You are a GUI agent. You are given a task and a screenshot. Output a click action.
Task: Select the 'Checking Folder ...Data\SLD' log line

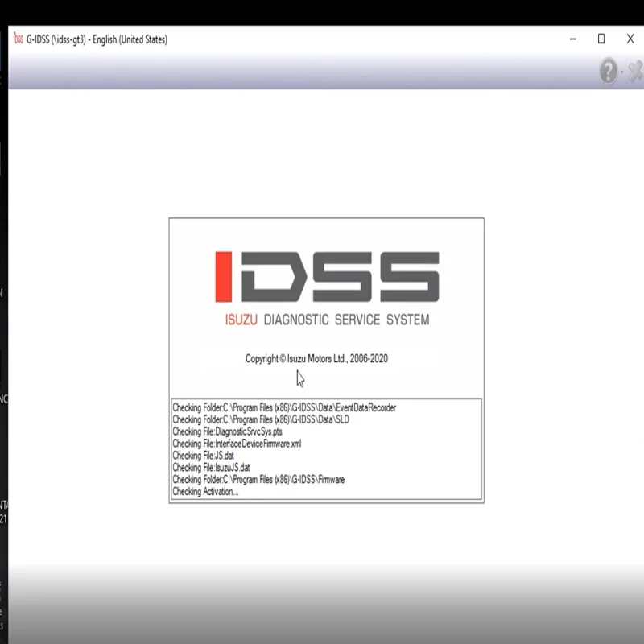261,419
